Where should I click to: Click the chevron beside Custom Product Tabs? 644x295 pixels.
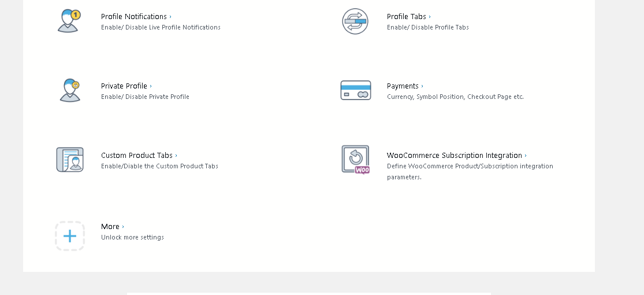coord(176,156)
